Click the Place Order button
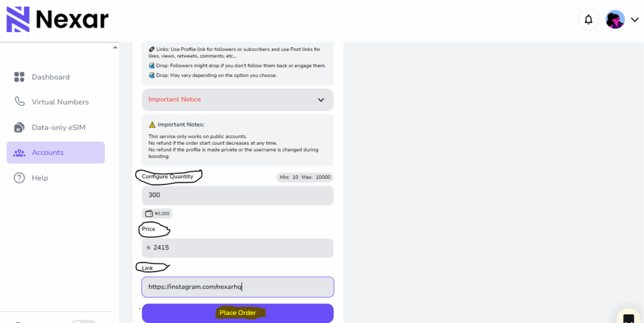The image size is (644, 323). click(238, 313)
